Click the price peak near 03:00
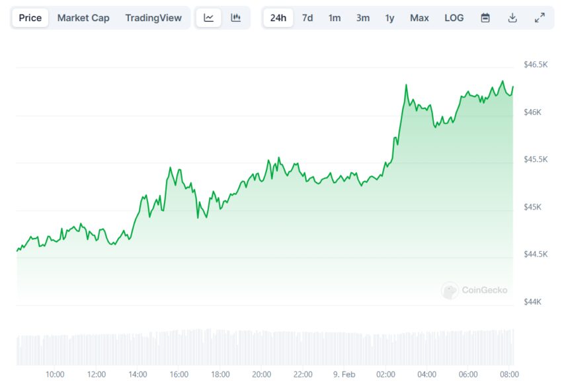 click(x=406, y=85)
